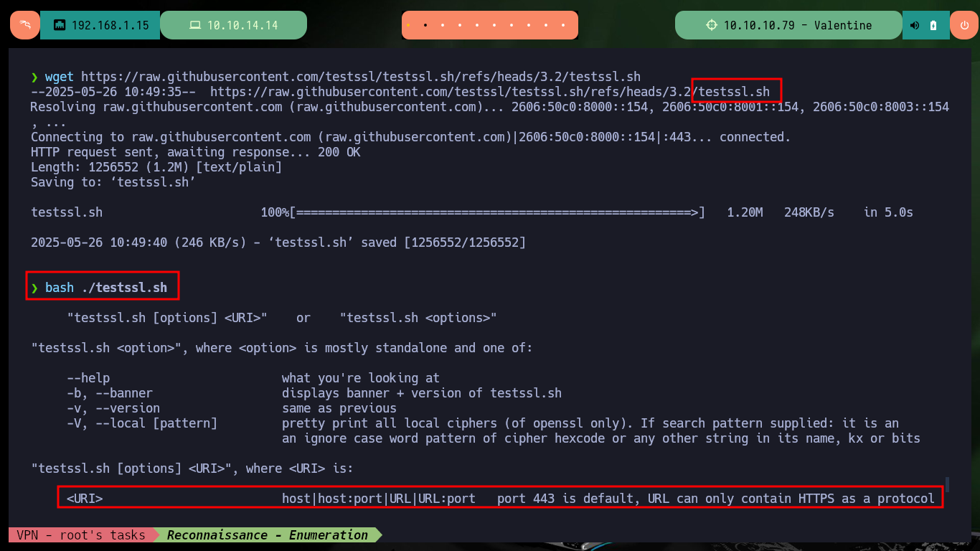Open the volume speaker control
This screenshot has width=980, height=551.
pos(915,25)
